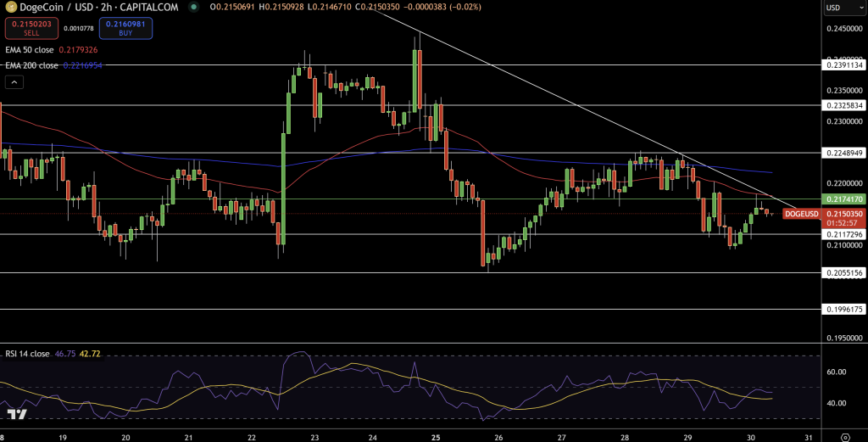The width and height of the screenshot is (868, 442).
Task: Click the 0.2117296 price level label
Action: (x=845, y=234)
